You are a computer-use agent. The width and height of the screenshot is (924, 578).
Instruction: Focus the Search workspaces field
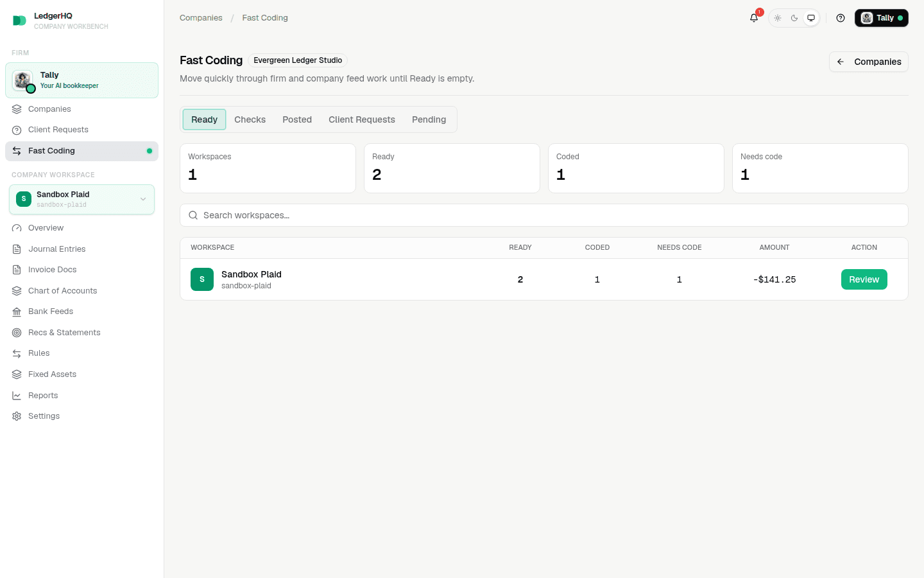pyautogui.click(x=544, y=215)
